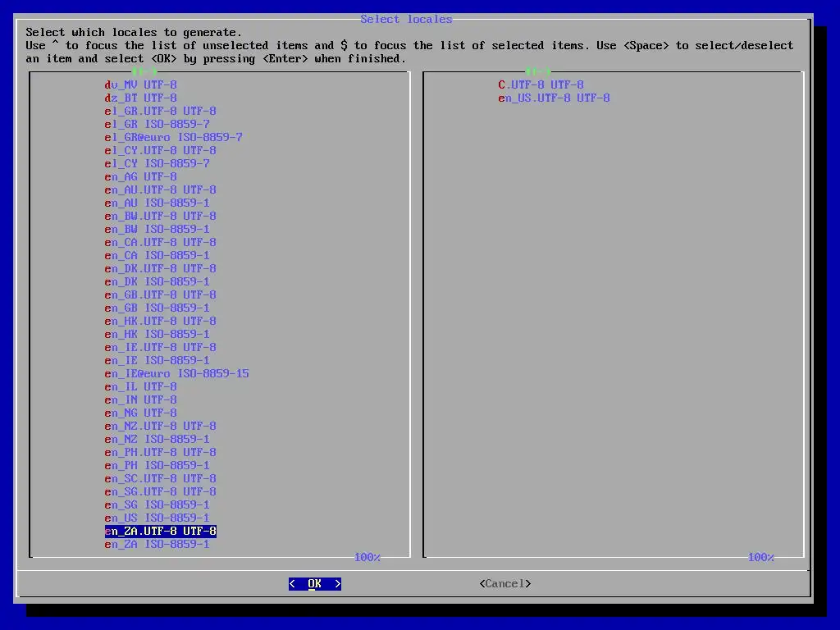This screenshot has height=630, width=840.
Task: Click the en_NG UTF-8 locale
Action: click(x=141, y=413)
